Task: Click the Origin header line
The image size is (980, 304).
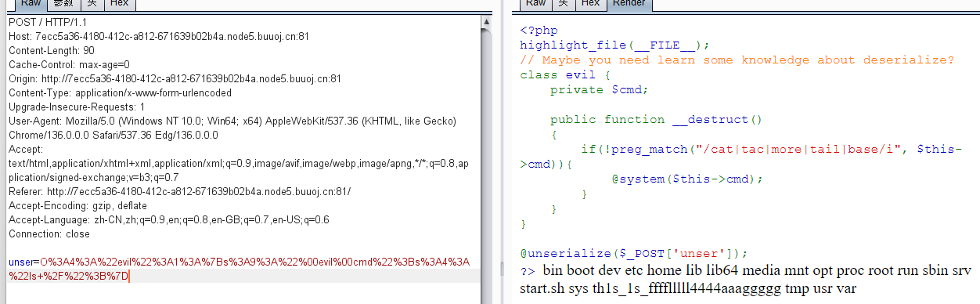Action: pos(175,78)
